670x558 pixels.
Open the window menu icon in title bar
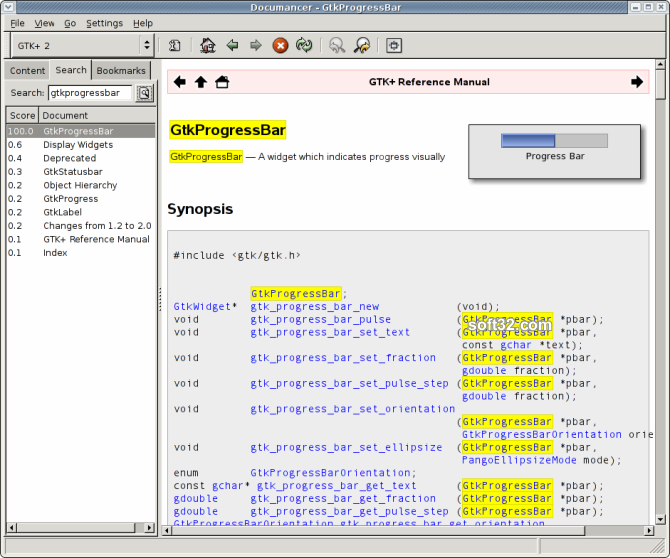tap(8, 7)
